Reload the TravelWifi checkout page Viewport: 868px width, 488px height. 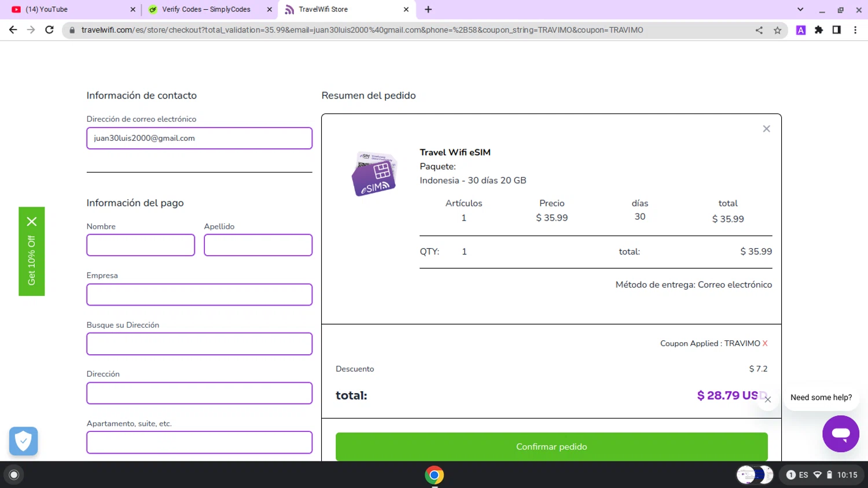click(50, 30)
